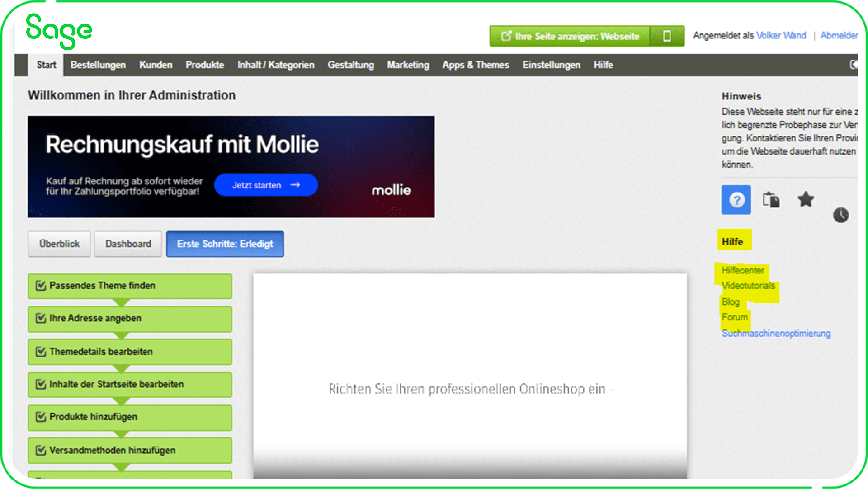Image resolution: width=868 pixels, height=489 pixels.
Task: Click Abmelden link
Action: (839, 35)
